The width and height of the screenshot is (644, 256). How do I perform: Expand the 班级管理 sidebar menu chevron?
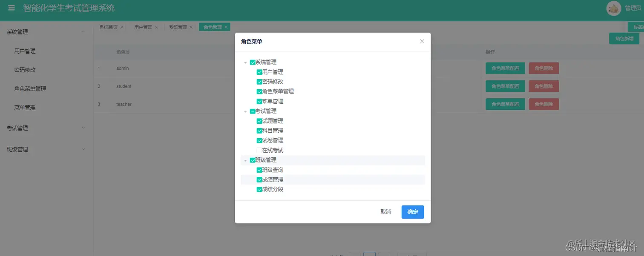[x=83, y=149]
